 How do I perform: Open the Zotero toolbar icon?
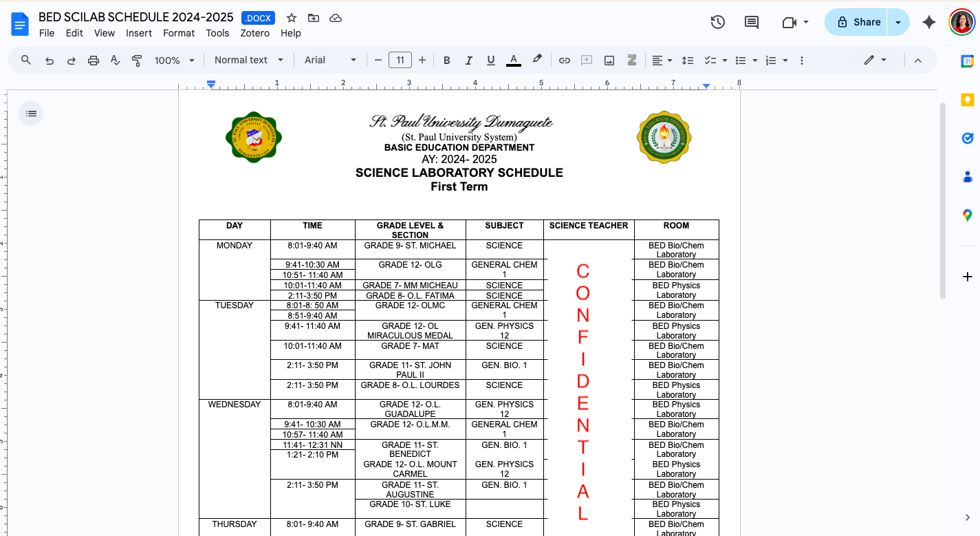(x=631, y=61)
